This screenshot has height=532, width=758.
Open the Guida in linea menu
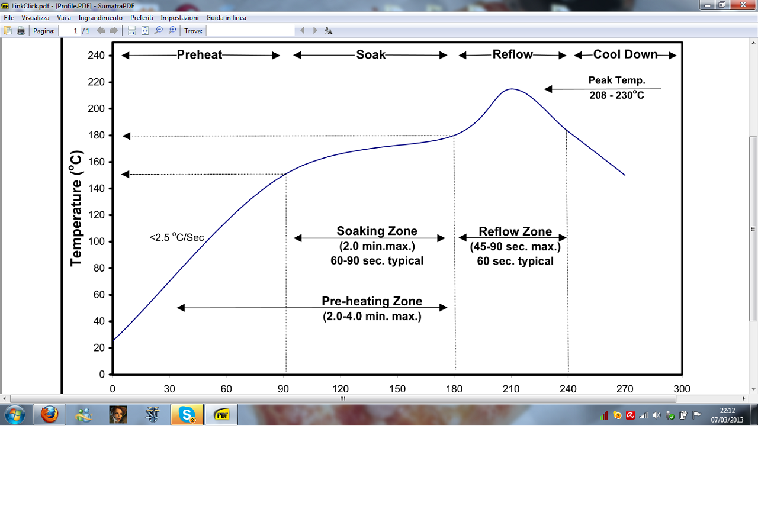[x=226, y=18]
